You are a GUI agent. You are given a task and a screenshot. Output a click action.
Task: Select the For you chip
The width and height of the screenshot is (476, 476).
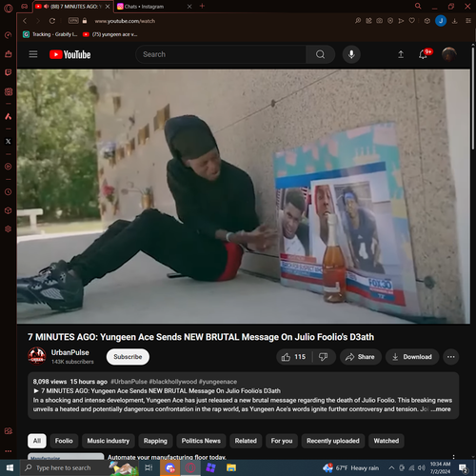pos(282,441)
